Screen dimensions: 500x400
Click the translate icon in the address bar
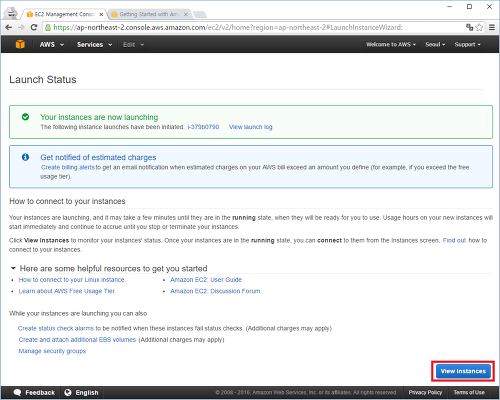(x=469, y=27)
